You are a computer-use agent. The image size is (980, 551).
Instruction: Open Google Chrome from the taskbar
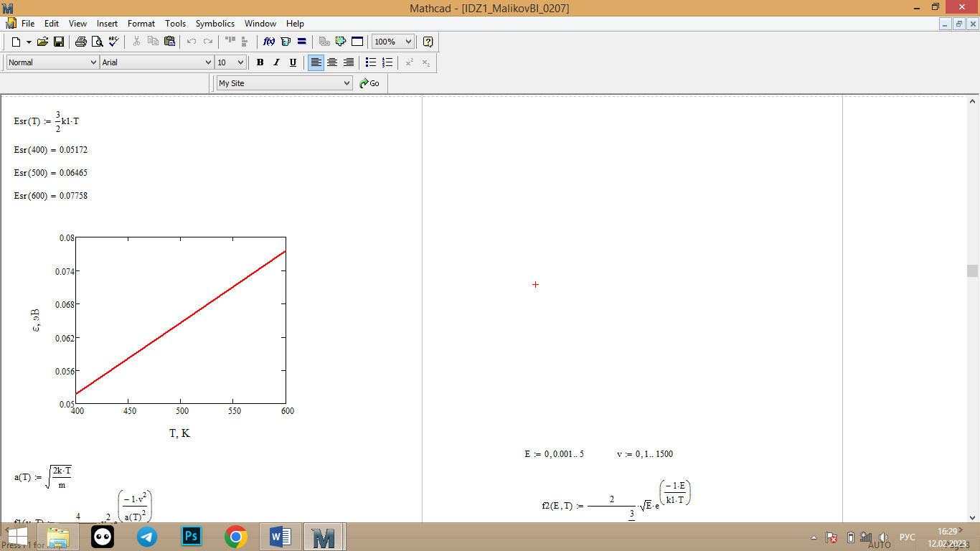pyautogui.click(x=236, y=537)
